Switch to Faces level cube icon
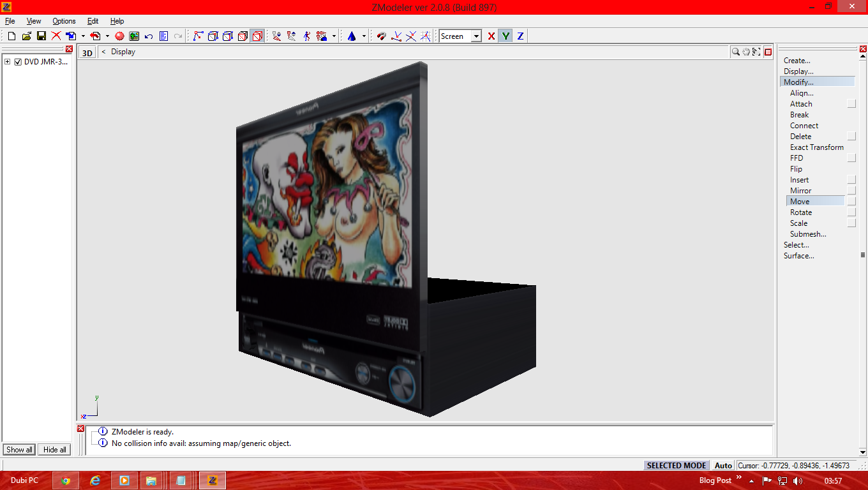The image size is (868, 490). pos(228,36)
